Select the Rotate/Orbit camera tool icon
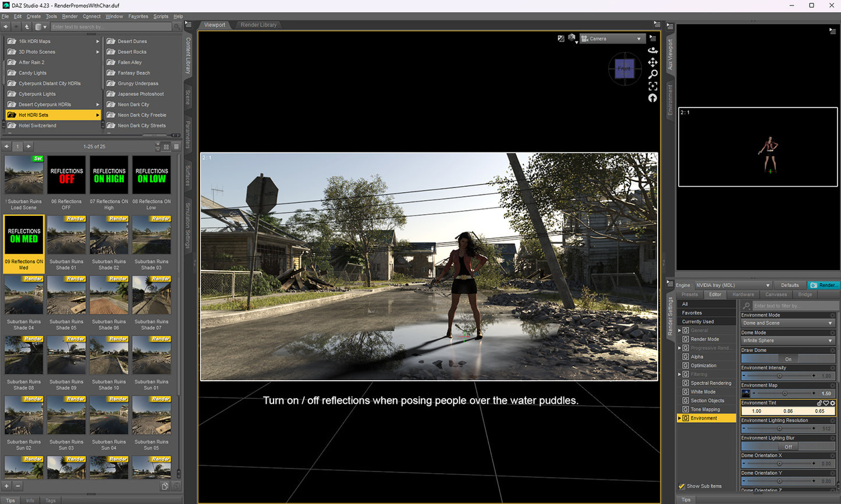This screenshot has height=504, width=841. (x=653, y=51)
